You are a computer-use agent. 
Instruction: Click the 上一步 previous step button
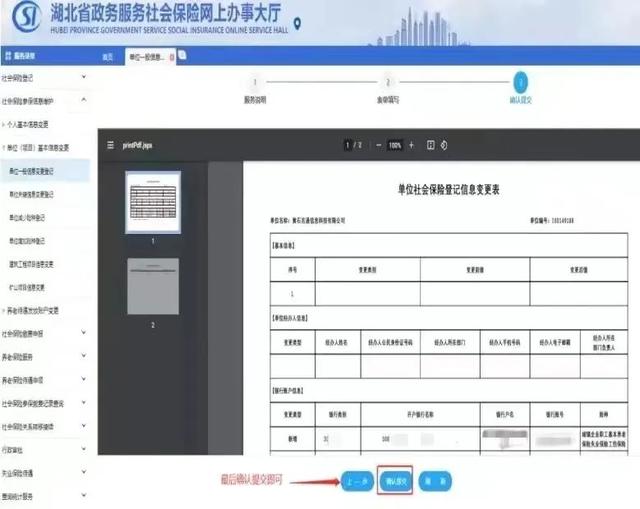pos(356,481)
